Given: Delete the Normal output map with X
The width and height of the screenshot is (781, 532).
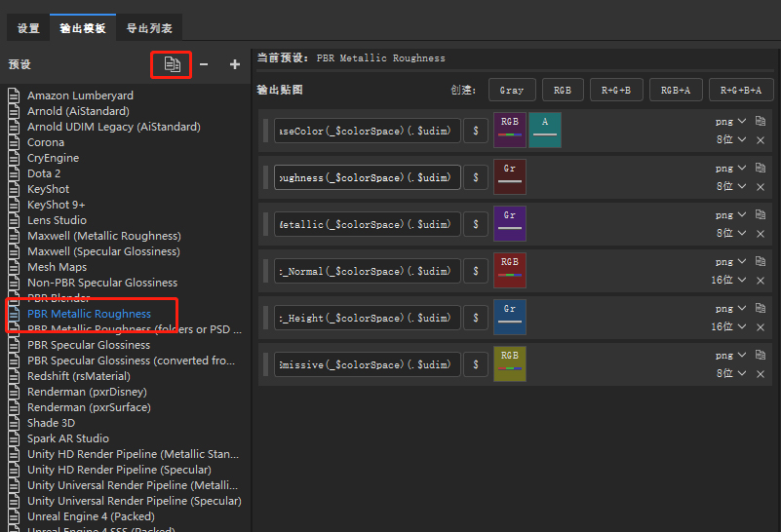Looking at the screenshot, I should [761, 281].
